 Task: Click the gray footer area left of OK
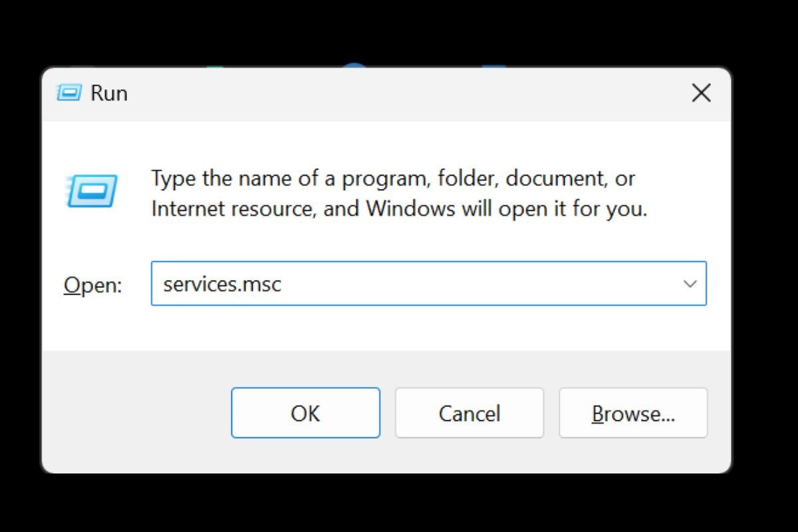tap(133, 413)
